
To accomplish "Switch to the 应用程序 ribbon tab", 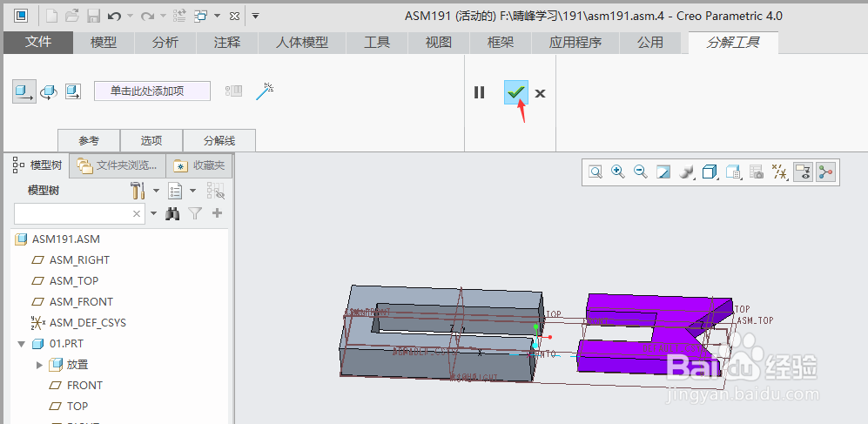I will click(575, 42).
